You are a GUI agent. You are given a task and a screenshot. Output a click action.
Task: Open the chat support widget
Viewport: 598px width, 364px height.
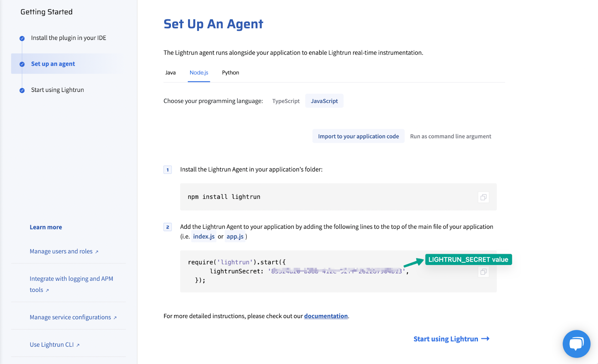pyautogui.click(x=576, y=343)
